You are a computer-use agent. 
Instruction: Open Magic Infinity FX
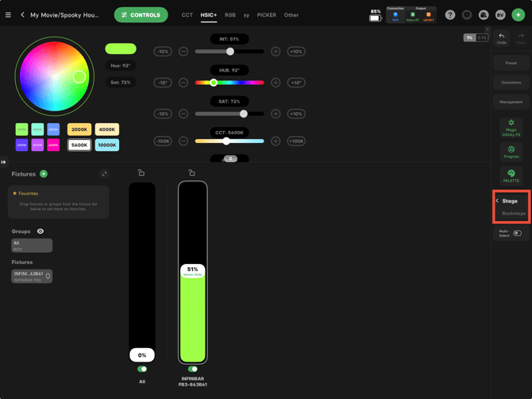coord(511,128)
